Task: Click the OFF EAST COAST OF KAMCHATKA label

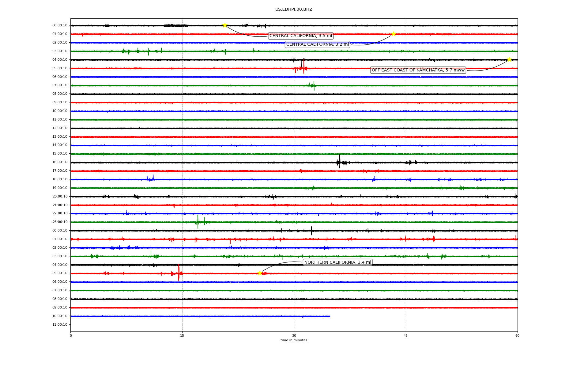Action: tap(418, 70)
